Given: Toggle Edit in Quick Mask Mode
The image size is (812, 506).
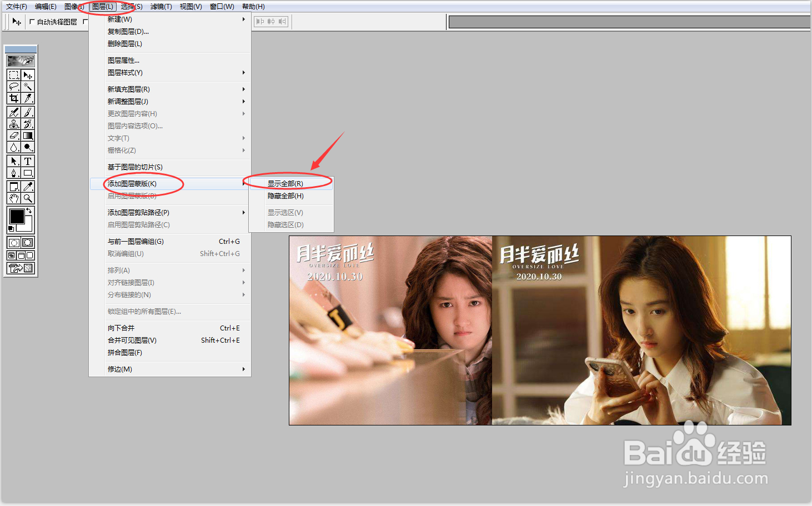Looking at the screenshot, I should coord(28,242).
